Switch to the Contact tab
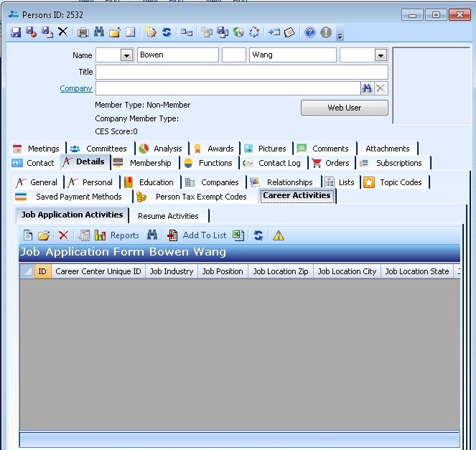This screenshot has width=476, height=450. pos(34,163)
